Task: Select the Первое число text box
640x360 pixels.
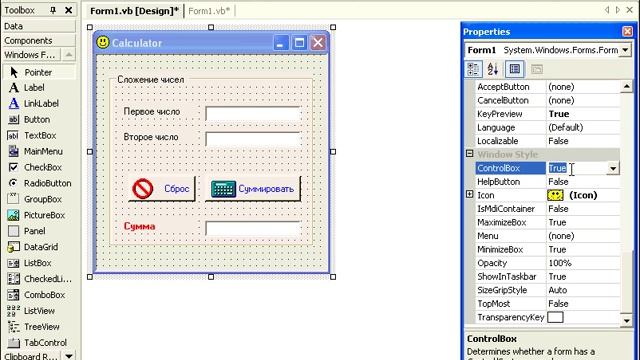Action: point(253,113)
